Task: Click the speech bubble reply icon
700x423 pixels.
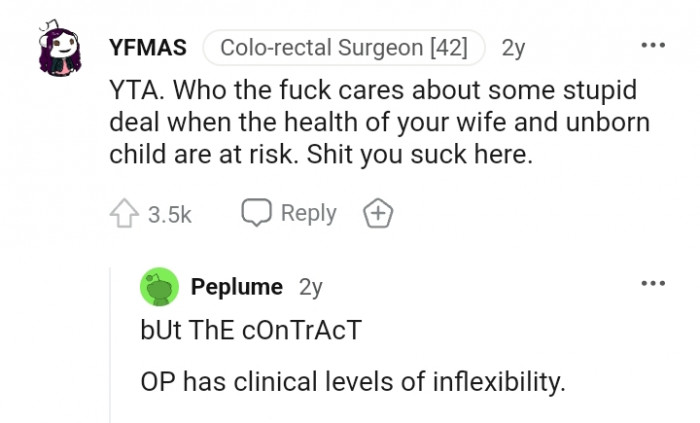Action: pos(257,213)
